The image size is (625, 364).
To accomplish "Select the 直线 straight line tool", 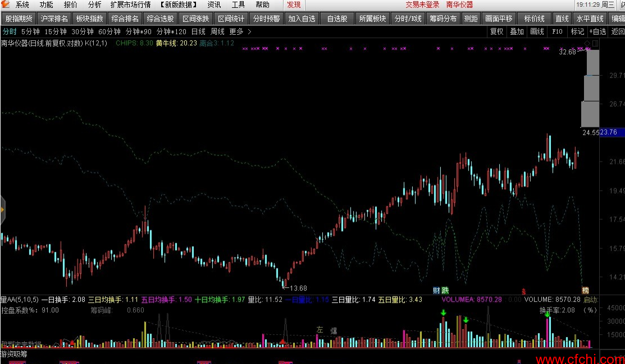I will coord(562,17).
